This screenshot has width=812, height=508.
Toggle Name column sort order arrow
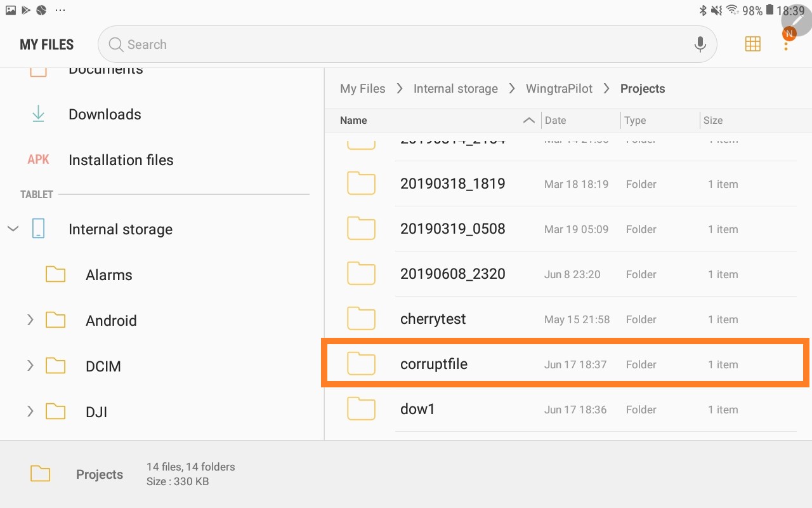(528, 121)
